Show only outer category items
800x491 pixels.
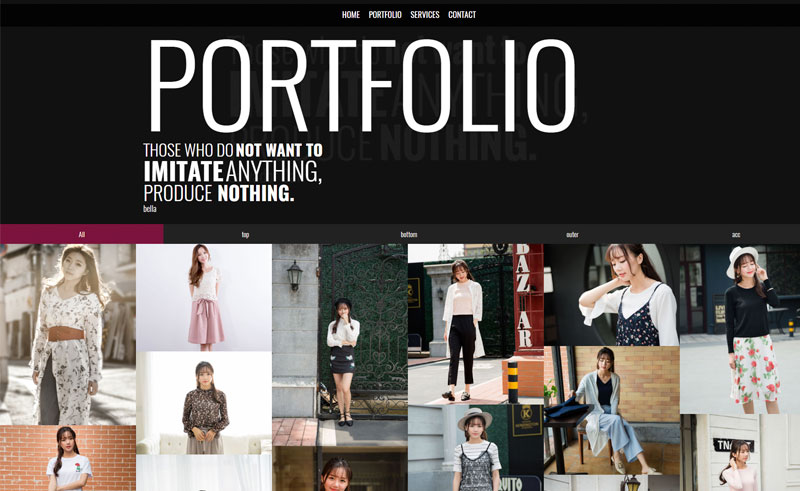[x=572, y=234]
